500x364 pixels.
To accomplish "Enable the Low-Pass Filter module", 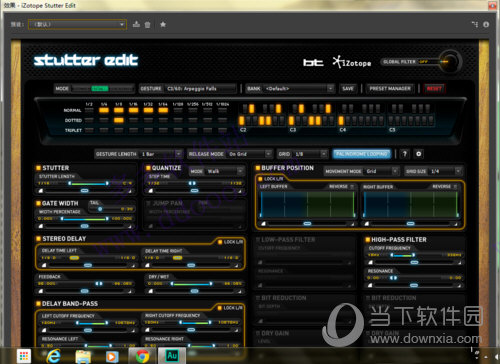I will coord(258,240).
